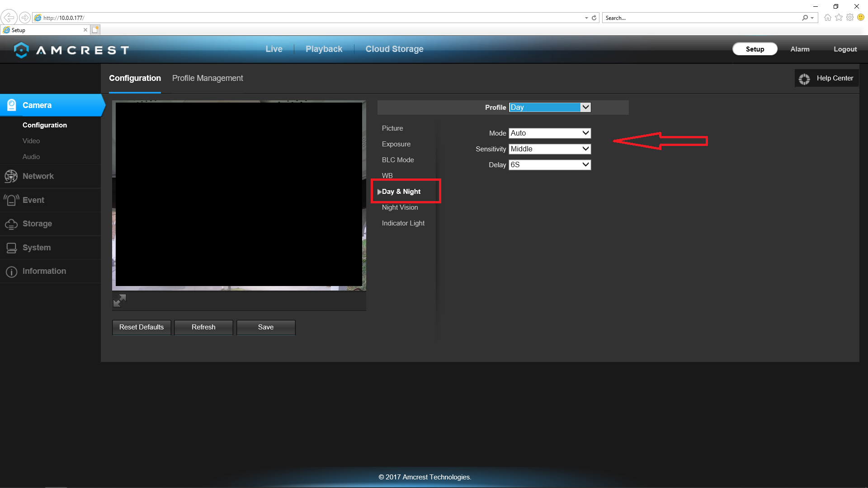Image resolution: width=868 pixels, height=488 pixels.
Task: Switch to the Profile Management tab
Action: (208, 78)
